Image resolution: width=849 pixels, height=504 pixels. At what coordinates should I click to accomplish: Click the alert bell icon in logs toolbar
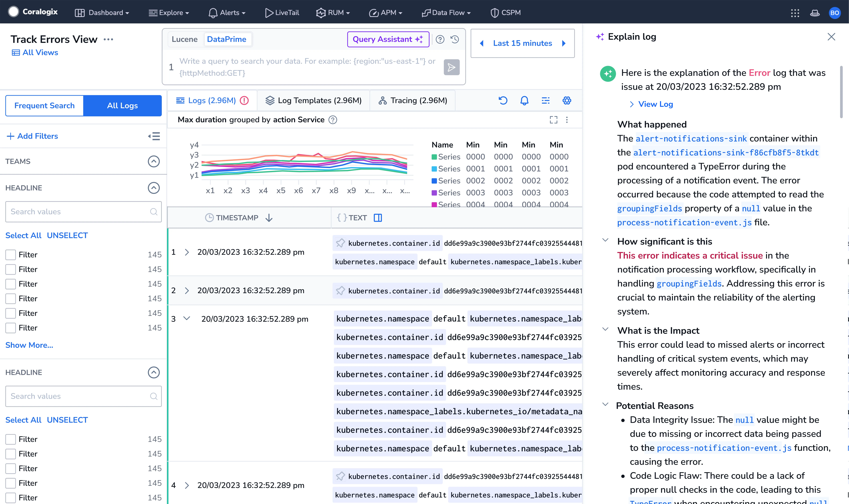point(524,101)
